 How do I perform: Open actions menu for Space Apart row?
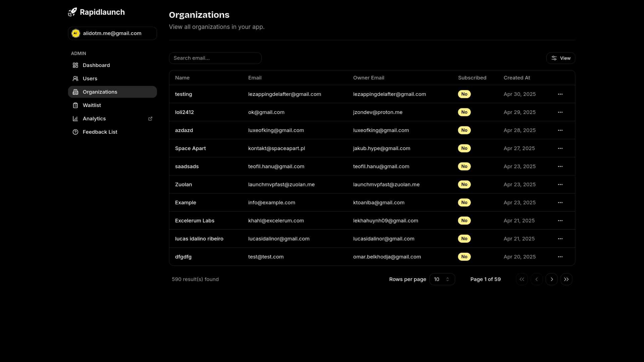pos(560,148)
